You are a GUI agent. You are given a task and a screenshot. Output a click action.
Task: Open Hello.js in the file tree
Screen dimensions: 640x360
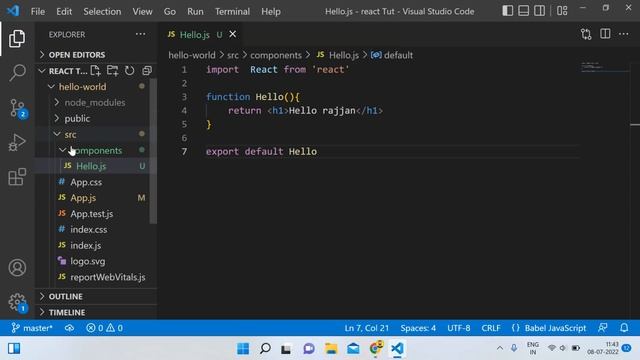pyautogui.click(x=91, y=166)
